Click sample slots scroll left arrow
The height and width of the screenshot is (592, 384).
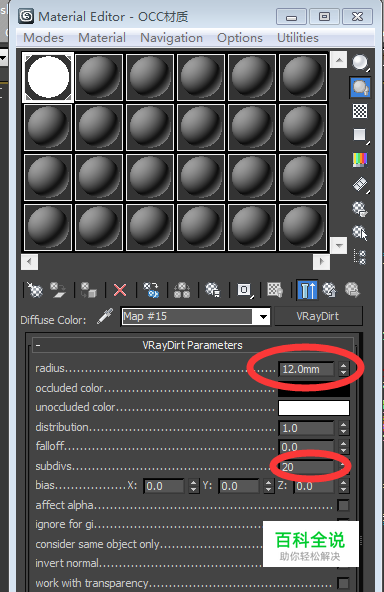click(29, 262)
